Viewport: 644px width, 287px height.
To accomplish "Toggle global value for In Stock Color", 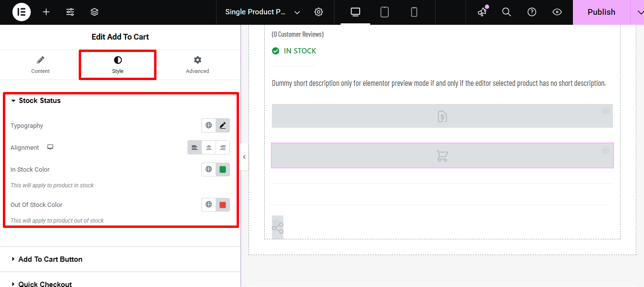I will [208, 169].
